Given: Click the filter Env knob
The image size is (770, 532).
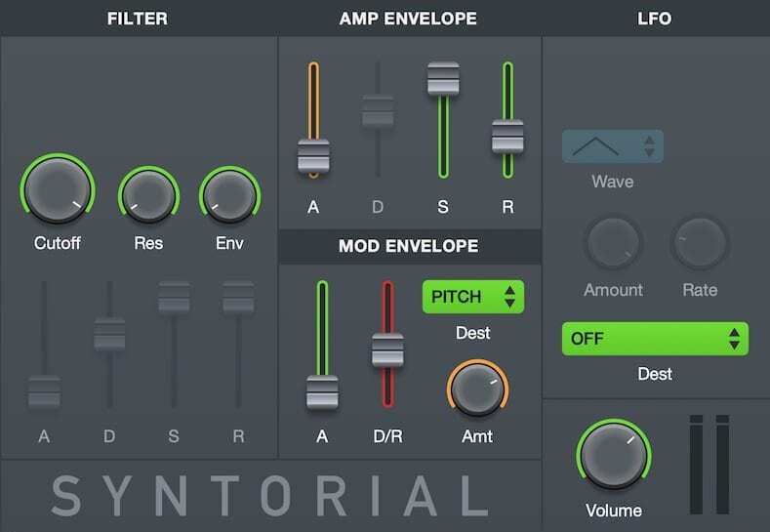Looking at the screenshot, I should [229, 194].
